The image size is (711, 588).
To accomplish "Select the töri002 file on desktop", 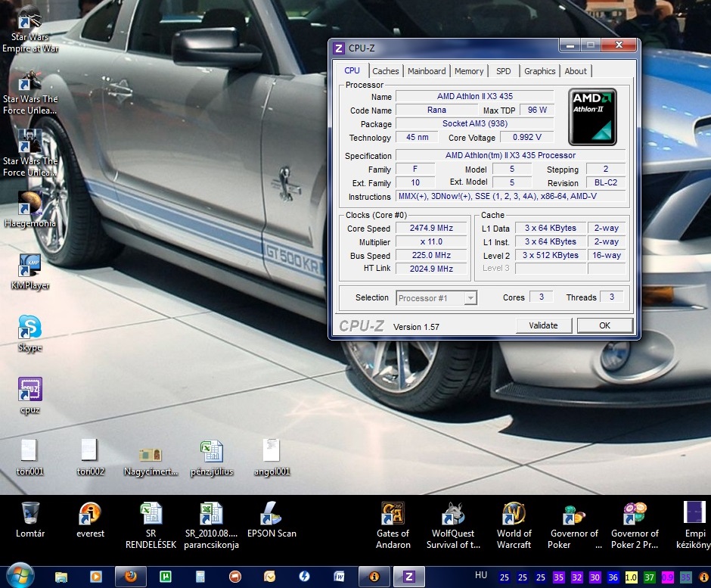I will tap(90, 457).
